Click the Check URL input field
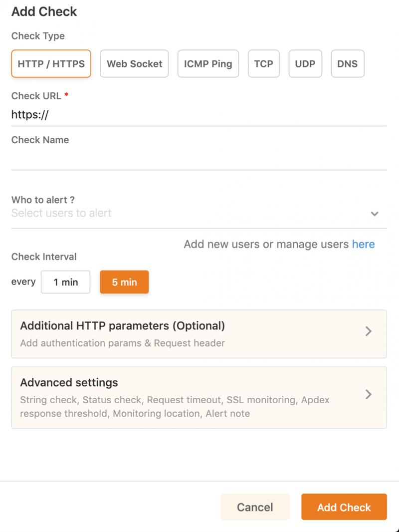Viewport: 399px width, 532px height. (x=199, y=115)
